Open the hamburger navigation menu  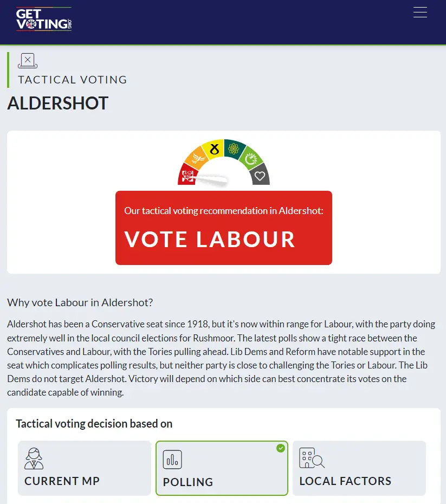(x=420, y=12)
